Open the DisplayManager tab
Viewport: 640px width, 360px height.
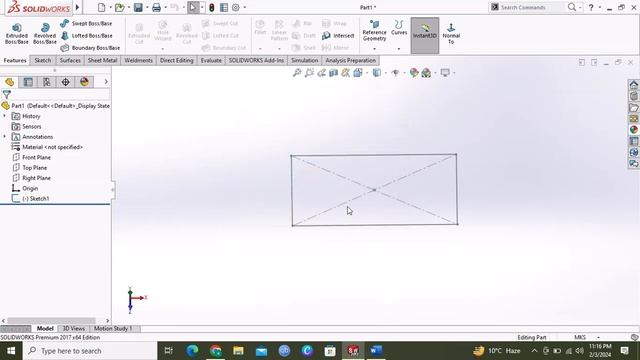[84, 82]
